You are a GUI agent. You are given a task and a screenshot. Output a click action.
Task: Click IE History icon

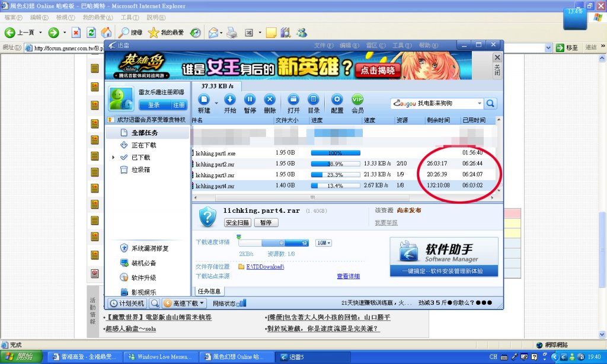point(195,33)
